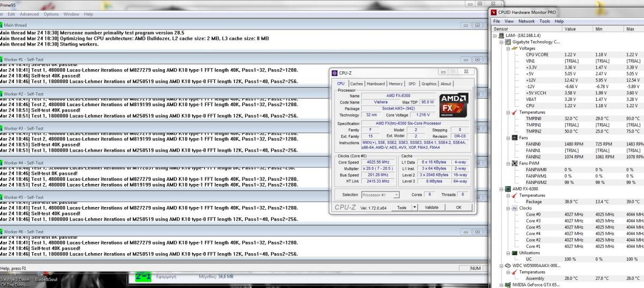Open the Network menu in HWMonitor
This screenshot has height=288, width=644.
pos(526,21)
